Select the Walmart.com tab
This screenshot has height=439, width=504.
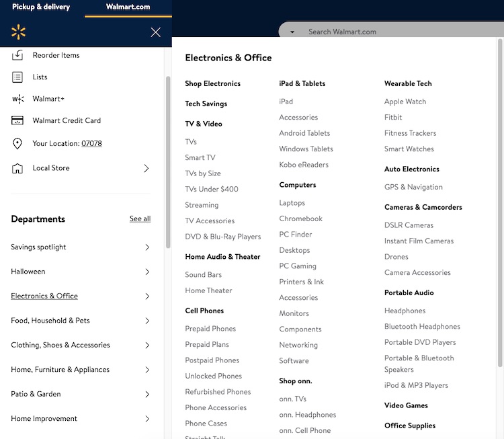pos(128,7)
